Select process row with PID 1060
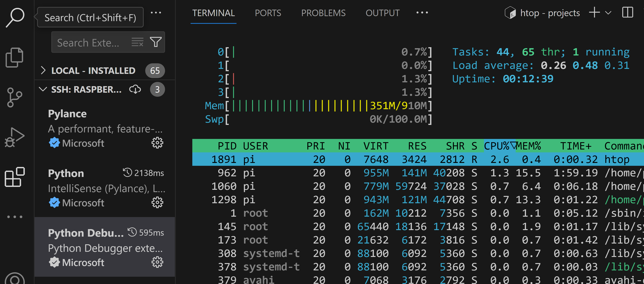 418,186
